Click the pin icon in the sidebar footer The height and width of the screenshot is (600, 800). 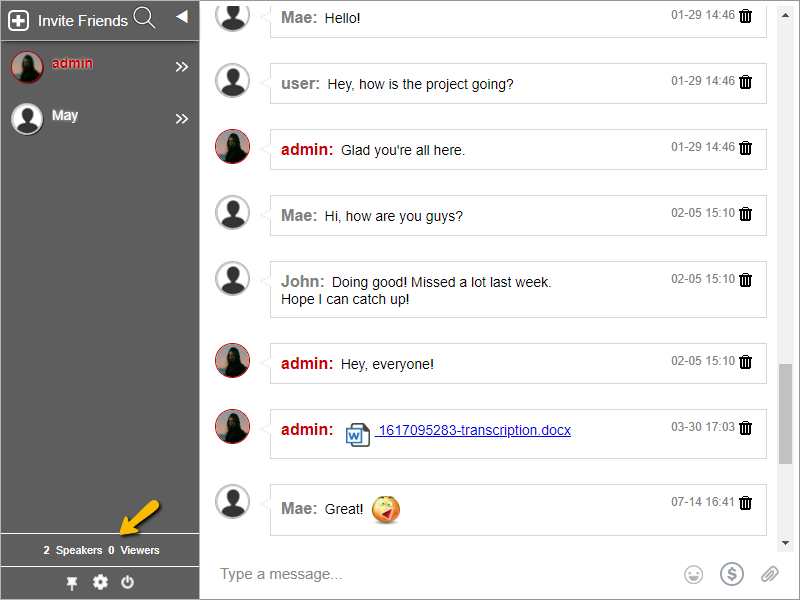pos(72,583)
